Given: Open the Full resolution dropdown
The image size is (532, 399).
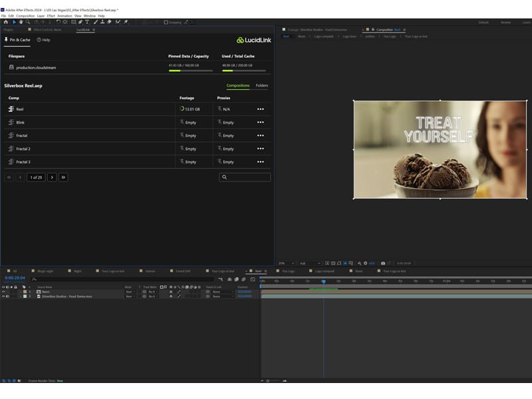Looking at the screenshot, I should coord(310,263).
